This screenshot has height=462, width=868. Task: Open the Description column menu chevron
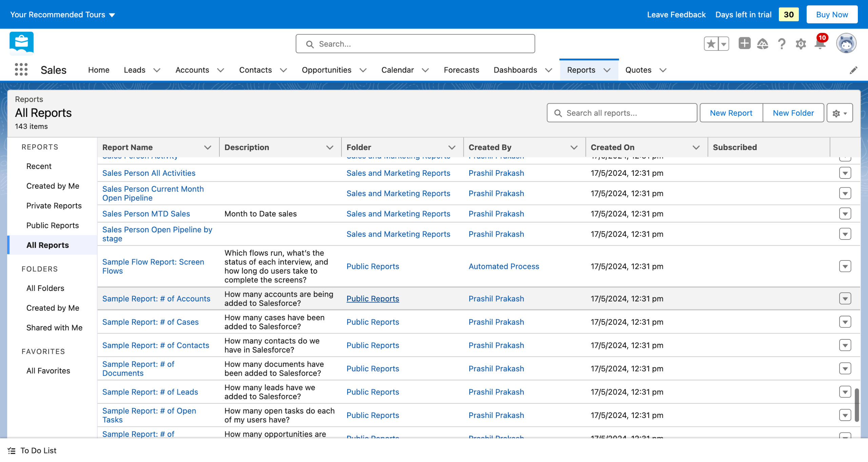330,147
